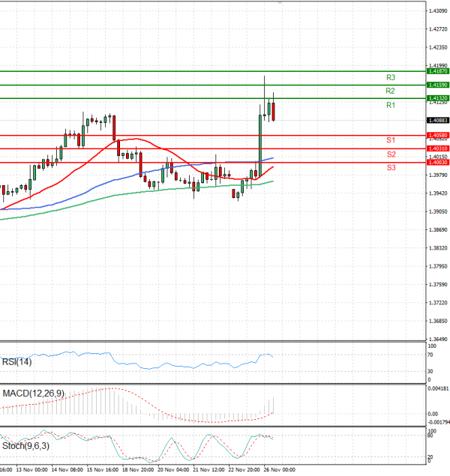Click the 1.39420 price axis value
The height and width of the screenshot is (476, 450).
[x=438, y=193]
